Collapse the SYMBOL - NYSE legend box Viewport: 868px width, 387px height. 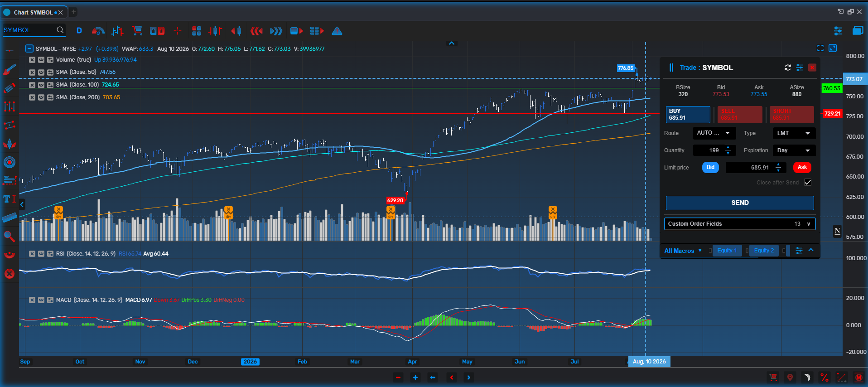tap(29, 48)
